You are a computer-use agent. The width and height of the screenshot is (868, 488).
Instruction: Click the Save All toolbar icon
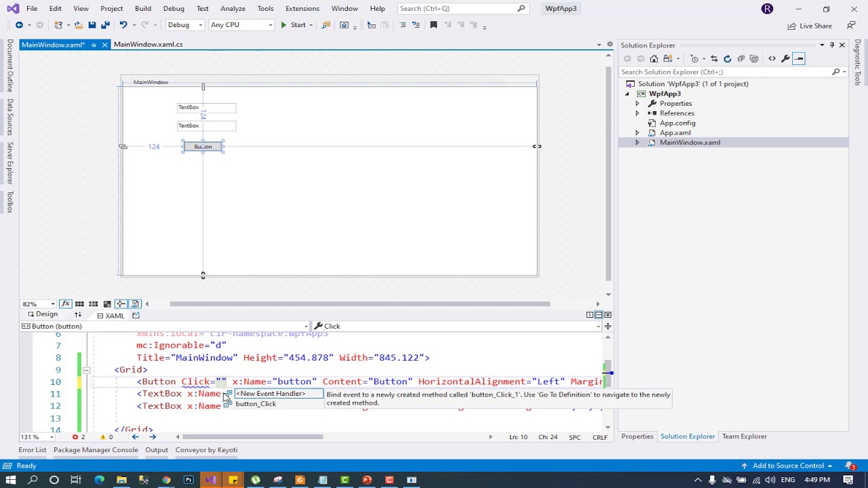pyautogui.click(x=105, y=25)
